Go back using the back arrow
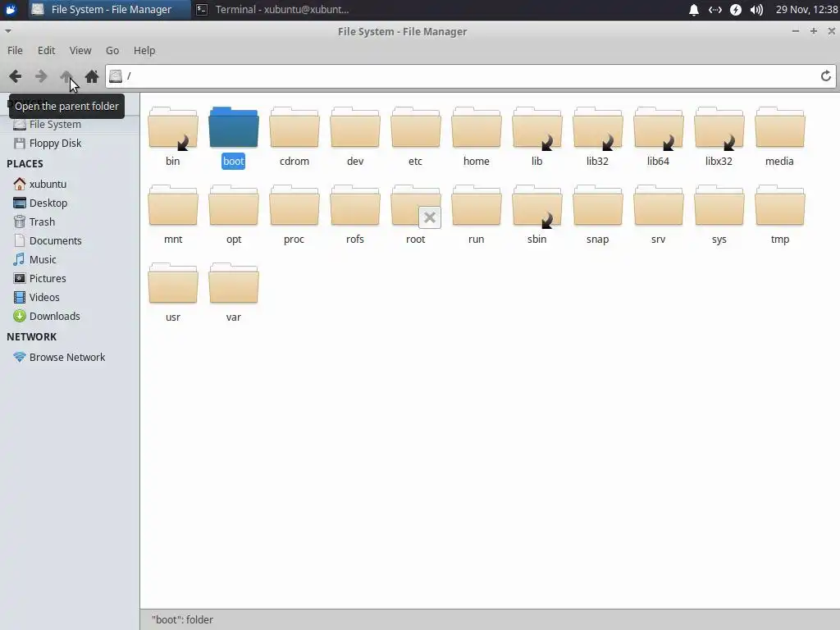This screenshot has width=840, height=630. [15, 76]
